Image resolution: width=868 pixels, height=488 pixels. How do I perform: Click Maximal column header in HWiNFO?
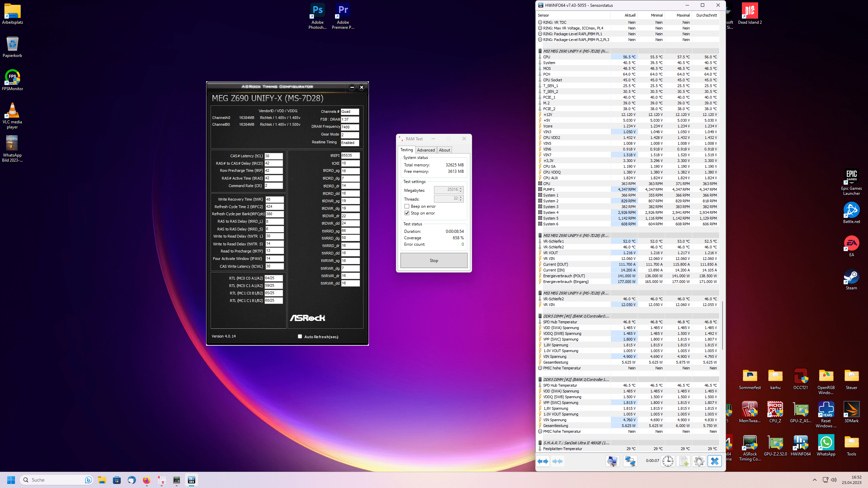[678, 15]
